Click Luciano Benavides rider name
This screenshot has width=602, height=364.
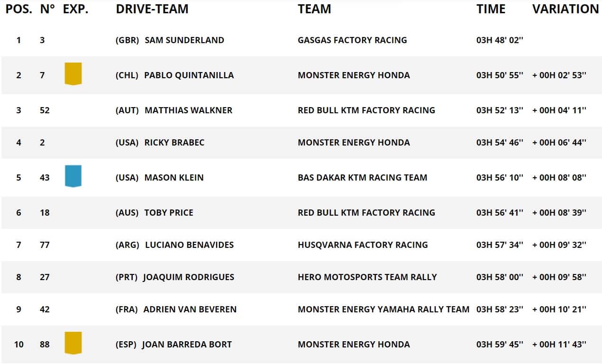pos(189,245)
